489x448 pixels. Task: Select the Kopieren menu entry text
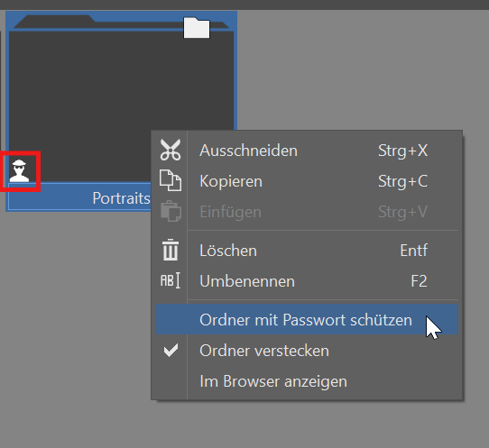pos(231,181)
